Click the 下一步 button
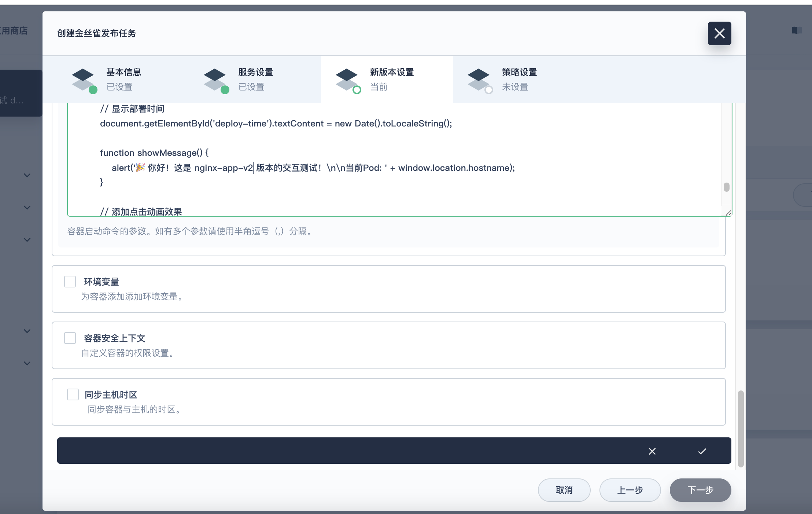The width and height of the screenshot is (812, 514). coord(700,490)
